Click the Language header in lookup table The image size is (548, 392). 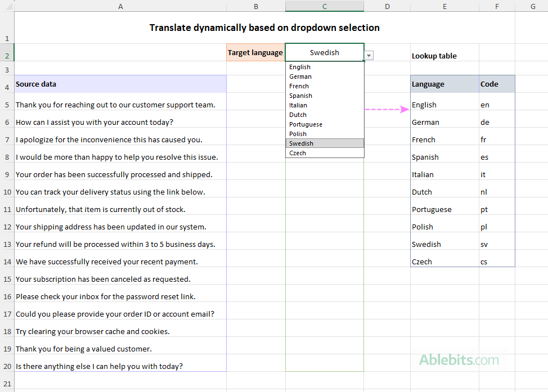pyautogui.click(x=444, y=84)
